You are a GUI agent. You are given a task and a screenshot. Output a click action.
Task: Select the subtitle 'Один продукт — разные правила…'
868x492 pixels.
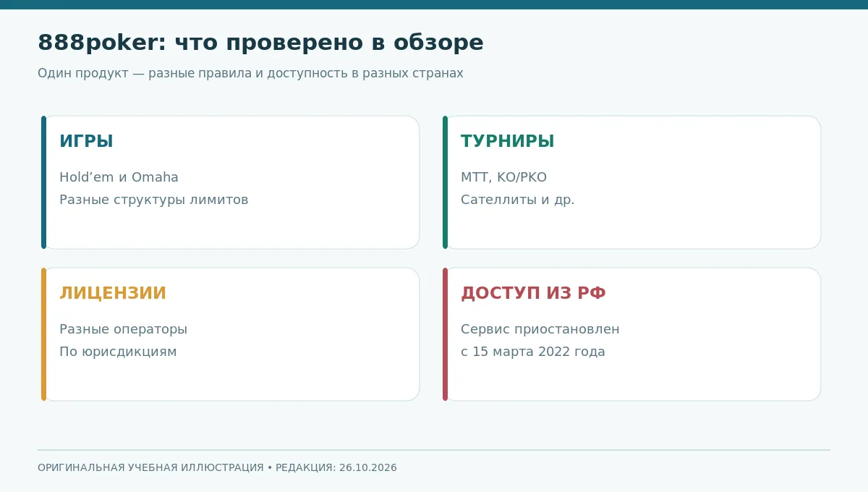pos(250,74)
